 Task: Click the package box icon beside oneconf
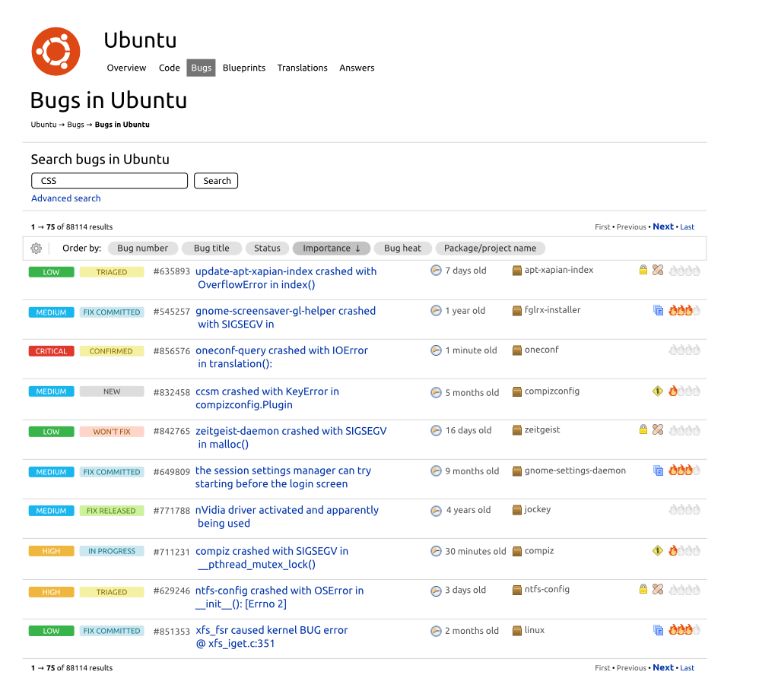(517, 350)
